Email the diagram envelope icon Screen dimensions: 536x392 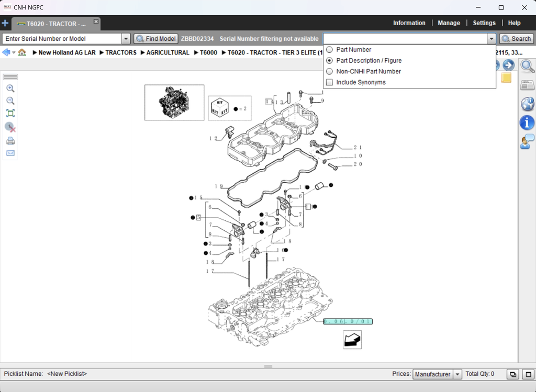pos(10,153)
